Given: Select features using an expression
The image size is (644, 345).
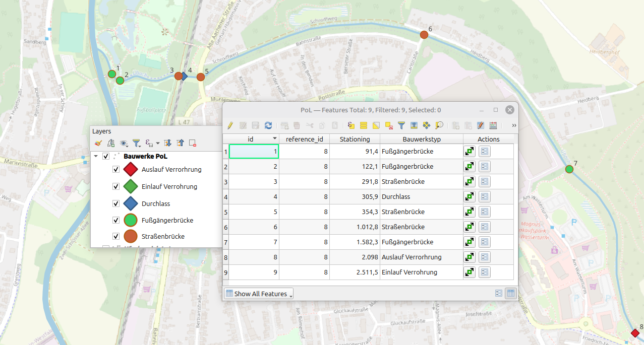Looking at the screenshot, I should pyautogui.click(x=352, y=125).
